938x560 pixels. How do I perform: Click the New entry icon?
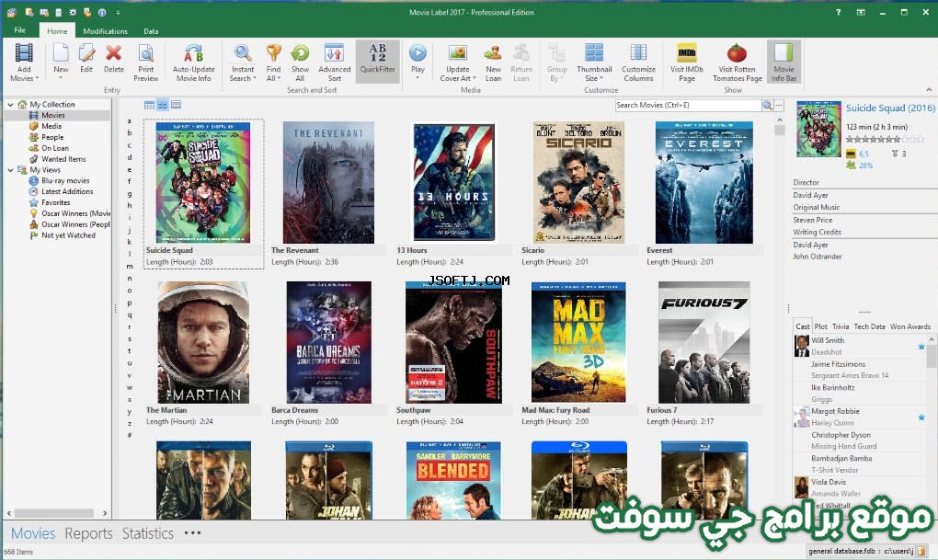click(61, 54)
